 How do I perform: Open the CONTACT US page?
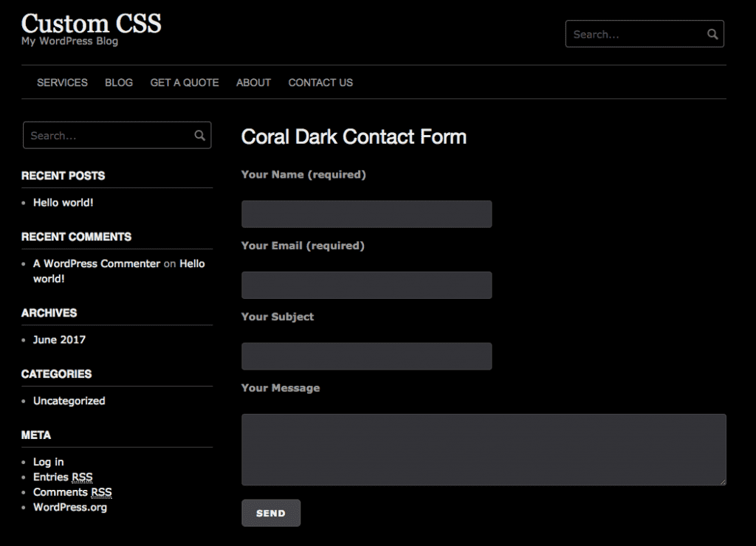tap(320, 83)
